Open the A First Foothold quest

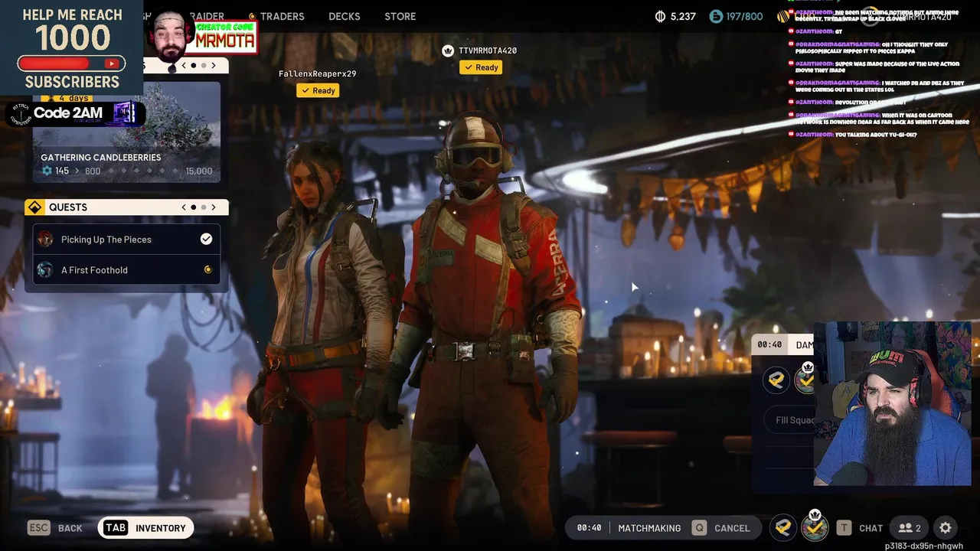126,270
